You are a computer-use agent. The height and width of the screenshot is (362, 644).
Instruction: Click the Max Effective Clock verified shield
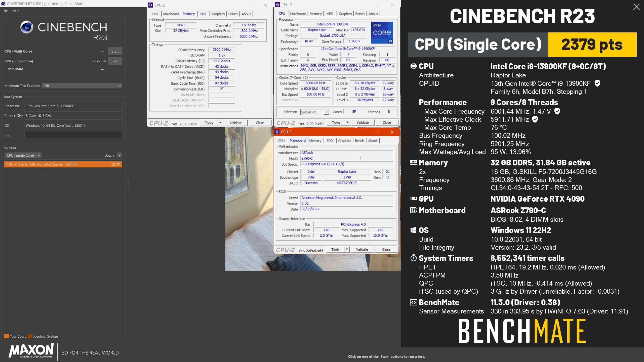(x=535, y=119)
